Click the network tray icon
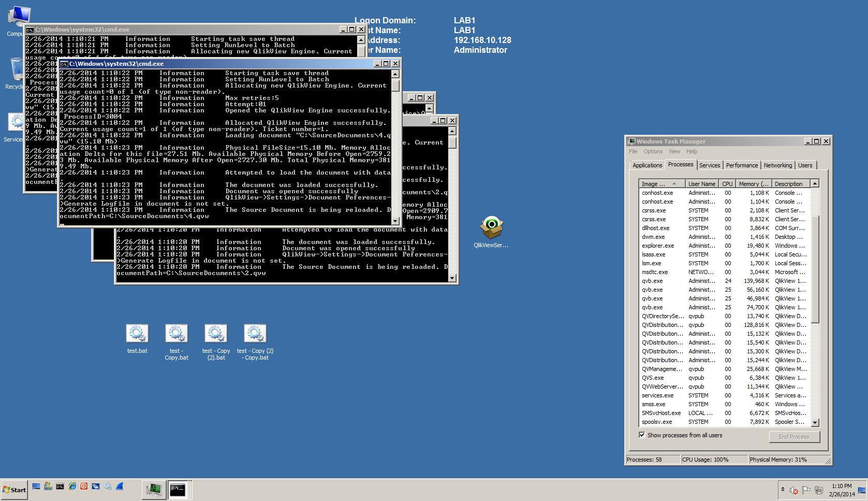 [x=819, y=490]
